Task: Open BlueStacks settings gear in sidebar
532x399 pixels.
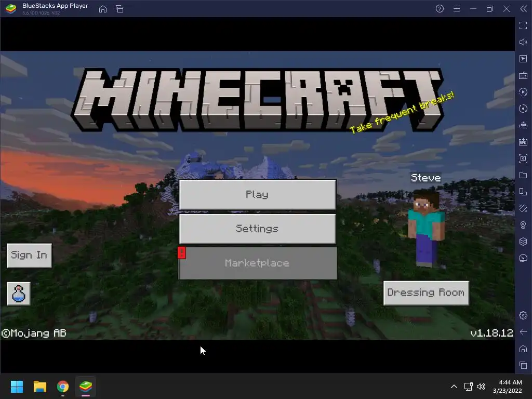Action: (x=523, y=315)
